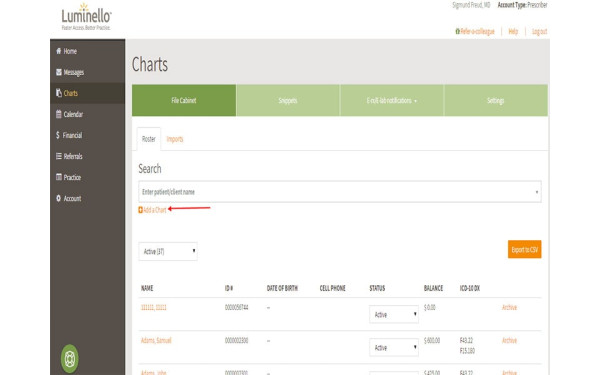Viewport: 600px width, 375px height.
Task: Switch to the Snippets tab
Action: [x=288, y=100]
